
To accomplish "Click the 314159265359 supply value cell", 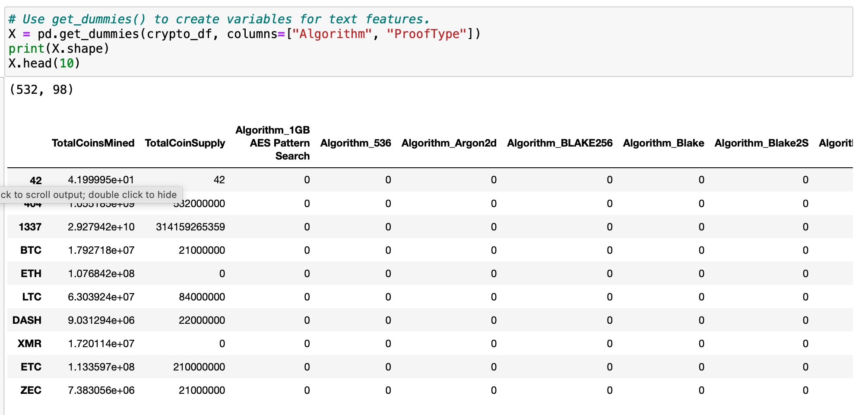I will tap(190, 227).
